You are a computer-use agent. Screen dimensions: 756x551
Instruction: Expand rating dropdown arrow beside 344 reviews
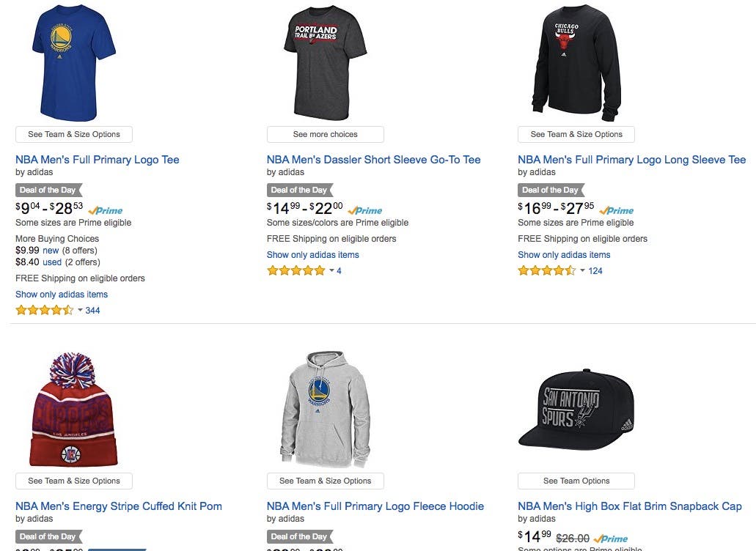80,311
